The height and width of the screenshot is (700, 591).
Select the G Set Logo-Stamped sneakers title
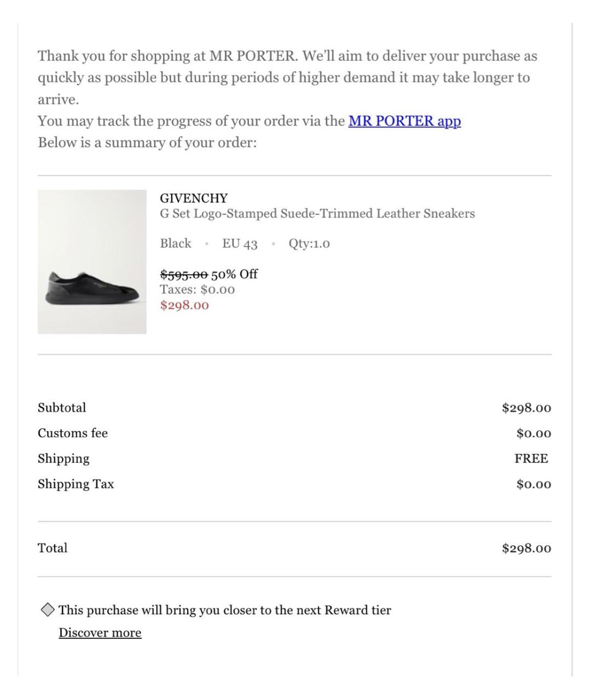(317, 213)
